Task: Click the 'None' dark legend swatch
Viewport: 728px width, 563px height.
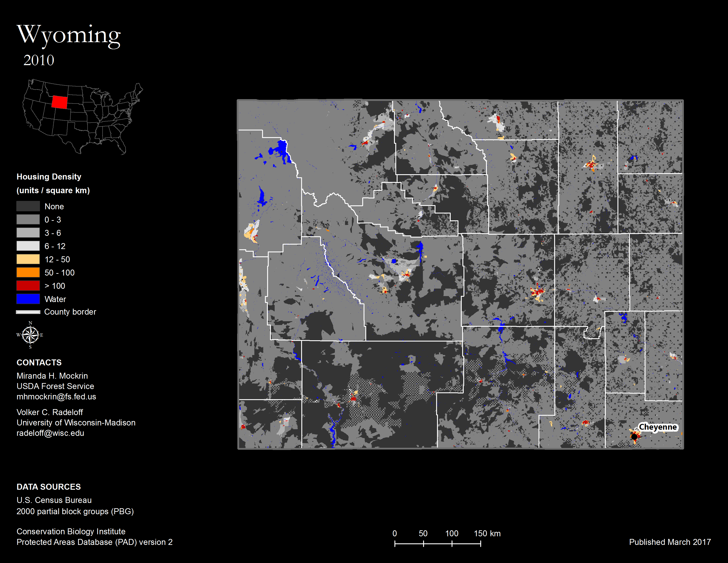Action: pyautogui.click(x=28, y=206)
